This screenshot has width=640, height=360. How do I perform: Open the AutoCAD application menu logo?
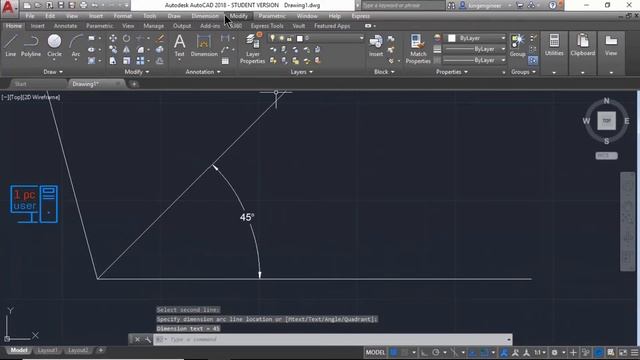pyautogui.click(x=9, y=7)
